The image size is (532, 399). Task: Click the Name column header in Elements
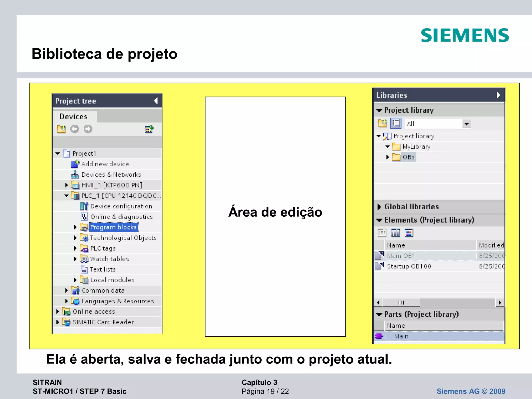(x=430, y=245)
